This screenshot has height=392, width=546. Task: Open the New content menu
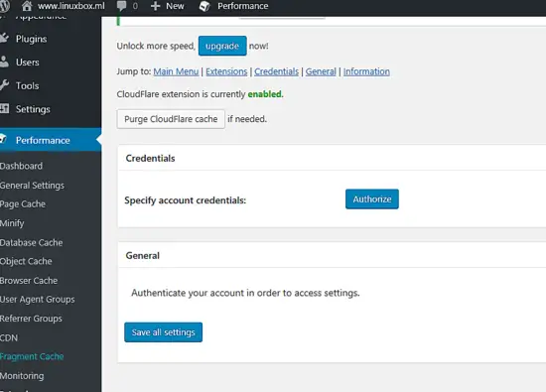(175, 6)
